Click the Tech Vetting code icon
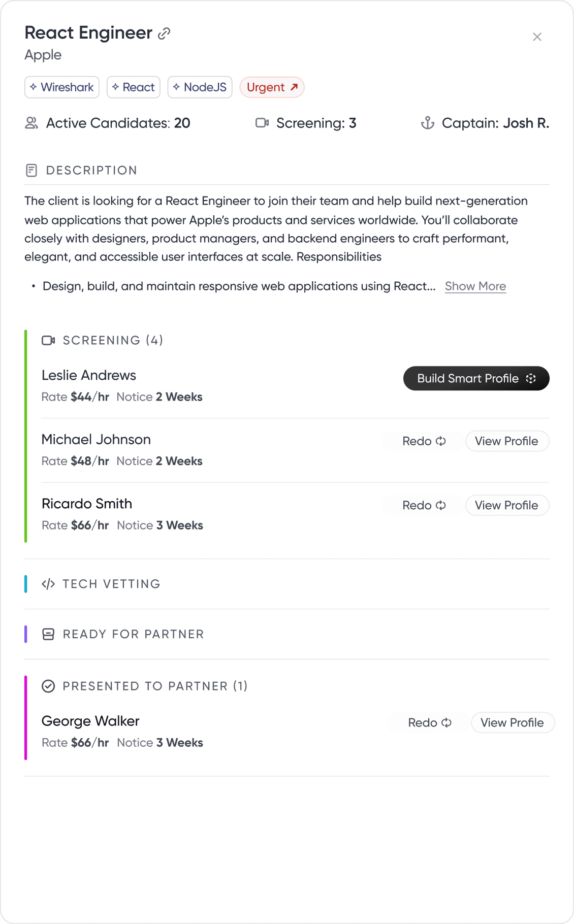Image resolution: width=574 pixels, height=924 pixels. coord(48,584)
